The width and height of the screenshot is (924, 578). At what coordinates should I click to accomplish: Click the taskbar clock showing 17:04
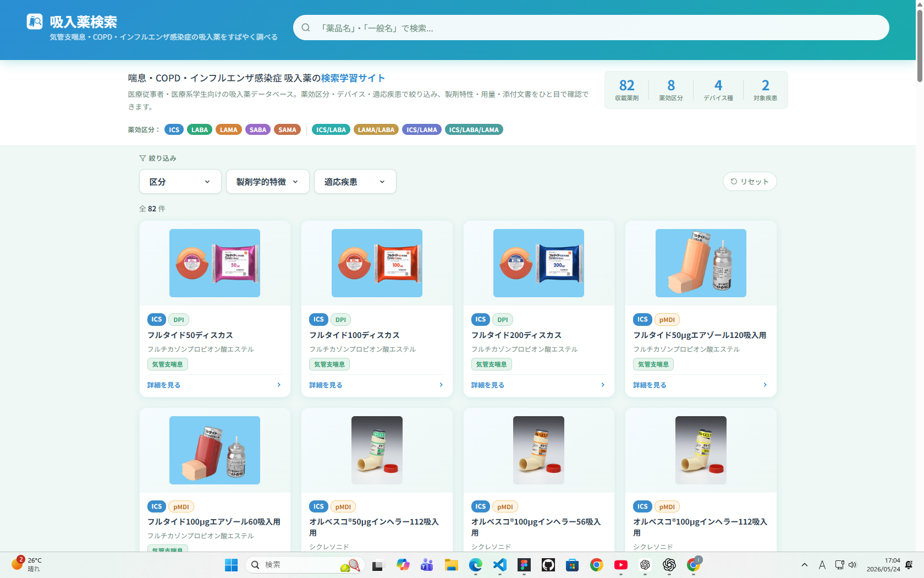tap(883, 565)
